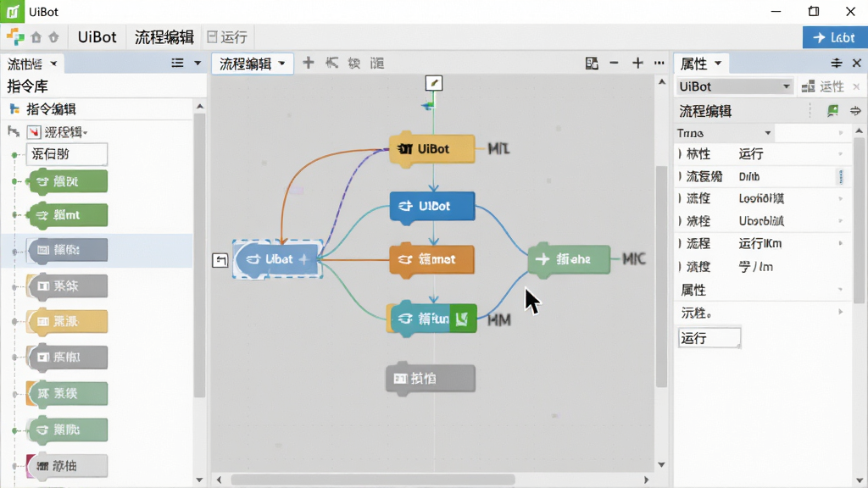
Task: Close the 属性 properties panel
Action: 856,63
